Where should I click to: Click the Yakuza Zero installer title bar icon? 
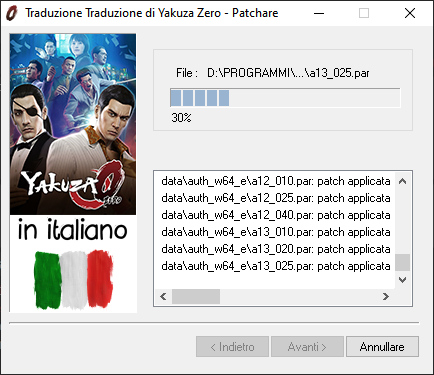click(x=11, y=13)
